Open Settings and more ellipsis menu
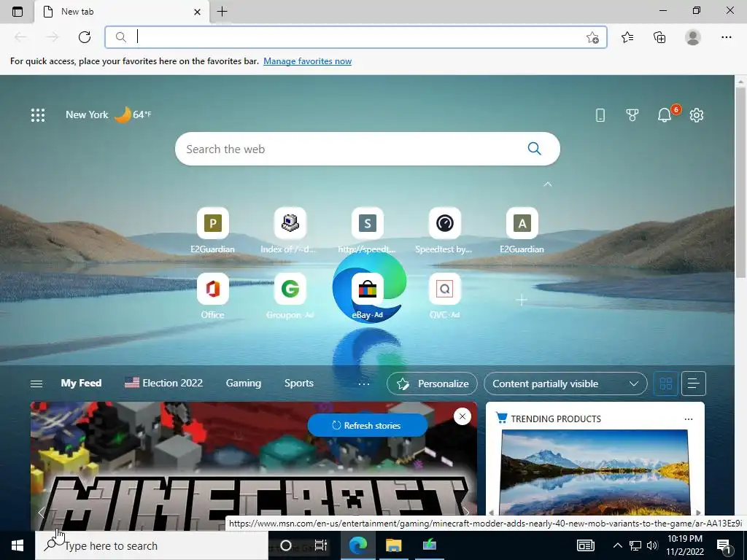Viewport: 747px width, 560px height. 726,37
